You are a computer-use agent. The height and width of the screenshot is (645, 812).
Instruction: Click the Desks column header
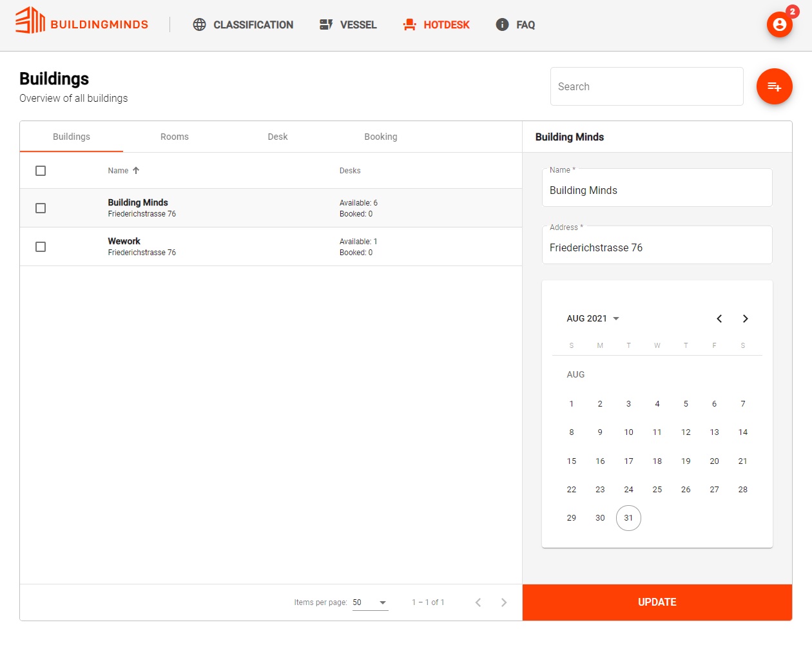(x=350, y=171)
